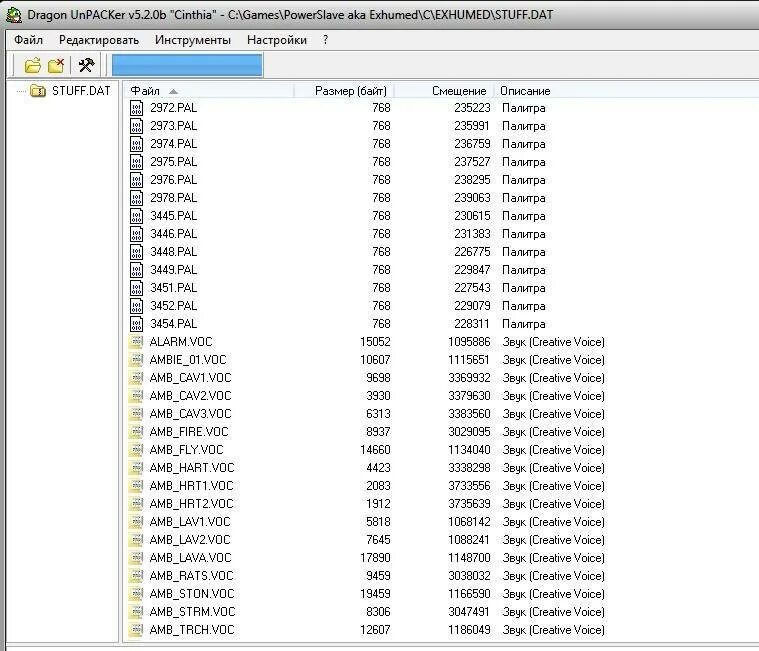
Task: Click offset value 1095886
Action: click(x=469, y=342)
